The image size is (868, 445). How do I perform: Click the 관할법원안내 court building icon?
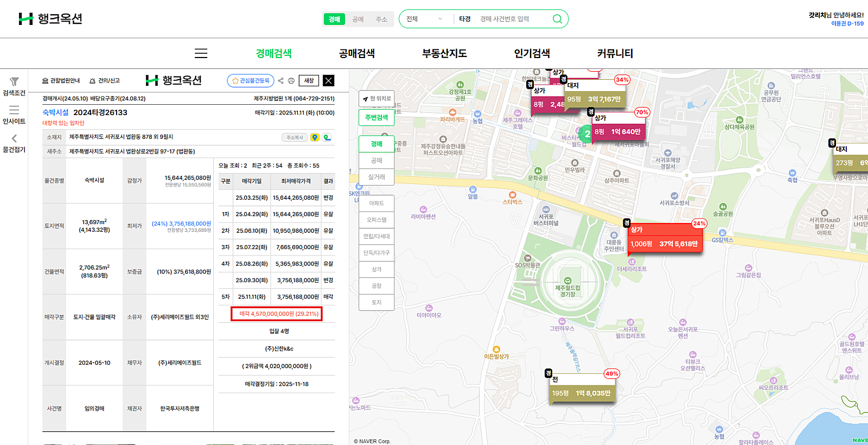pos(45,81)
